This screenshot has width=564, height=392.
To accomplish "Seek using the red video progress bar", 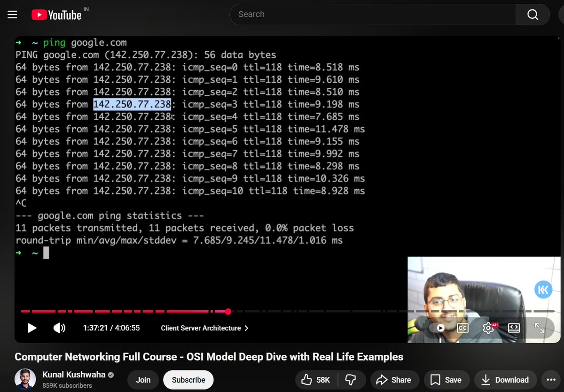I will click(141, 311).
